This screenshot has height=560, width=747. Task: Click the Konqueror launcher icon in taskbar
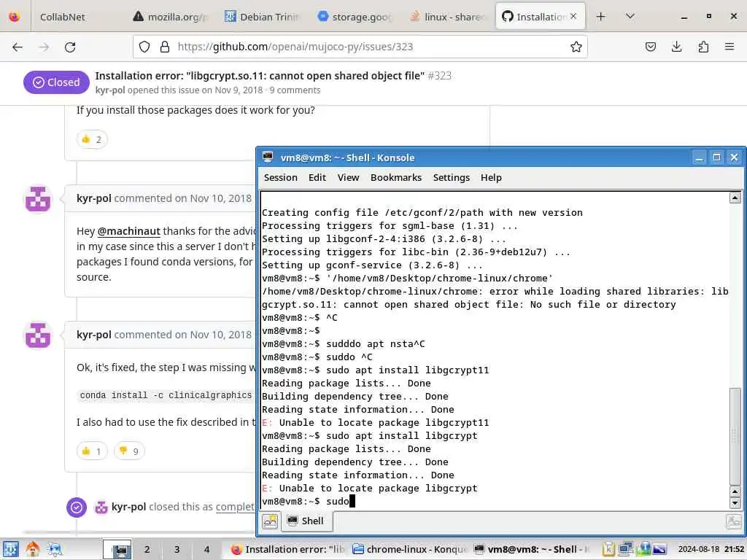coord(55,550)
